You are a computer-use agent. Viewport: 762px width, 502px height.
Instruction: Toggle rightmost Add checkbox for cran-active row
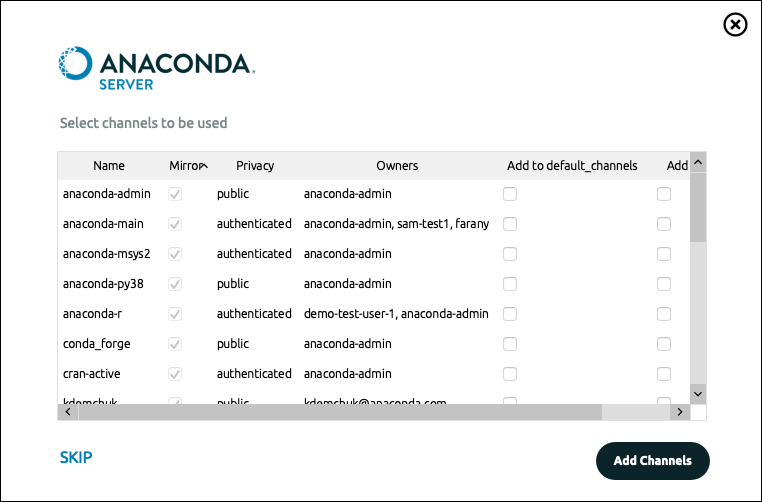(x=664, y=374)
